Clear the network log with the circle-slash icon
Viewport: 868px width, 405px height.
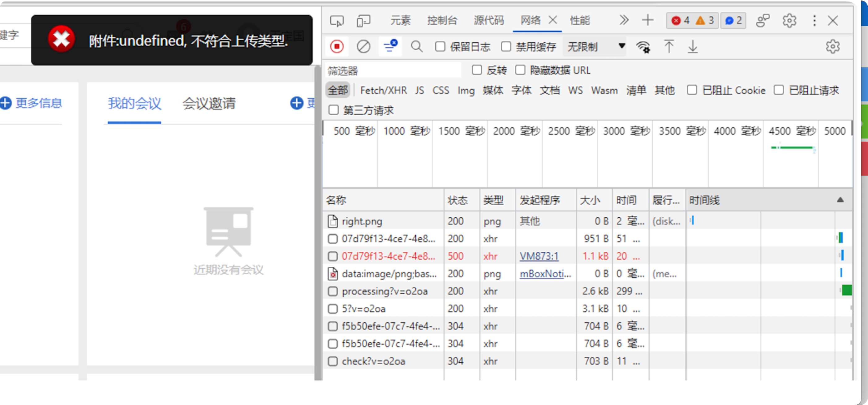(363, 46)
